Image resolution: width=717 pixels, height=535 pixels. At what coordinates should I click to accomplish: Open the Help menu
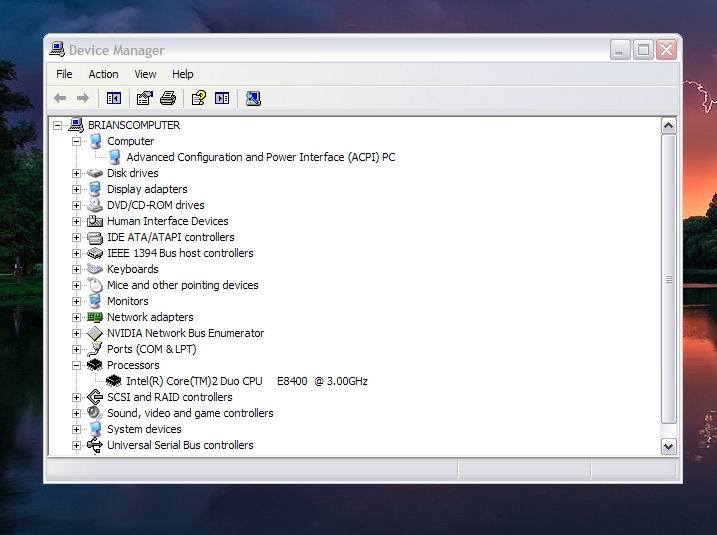tap(182, 74)
